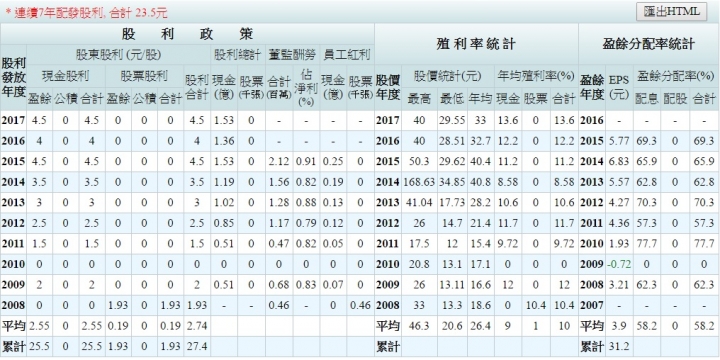
Task: Select the red note about 連續7年配發股利
Action: click(86, 13)
